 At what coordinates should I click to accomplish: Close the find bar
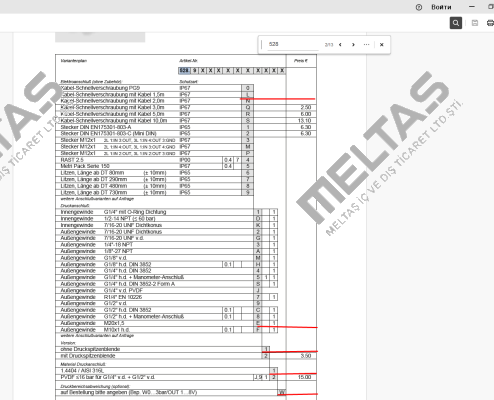point(382,45)
